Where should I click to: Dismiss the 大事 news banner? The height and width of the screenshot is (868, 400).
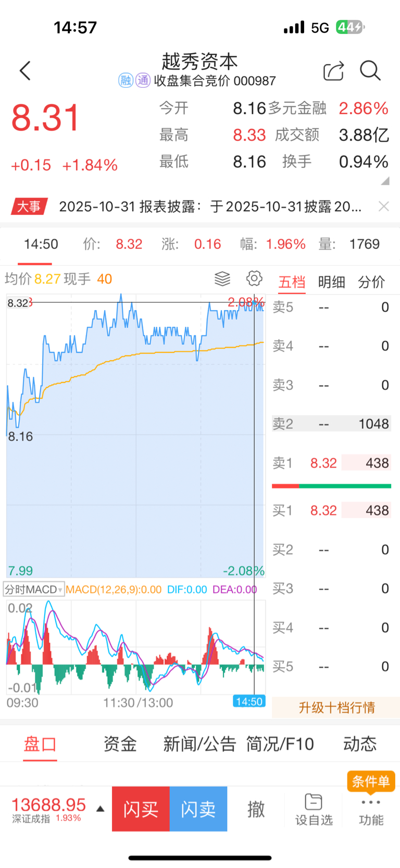[x=384, y=206]
